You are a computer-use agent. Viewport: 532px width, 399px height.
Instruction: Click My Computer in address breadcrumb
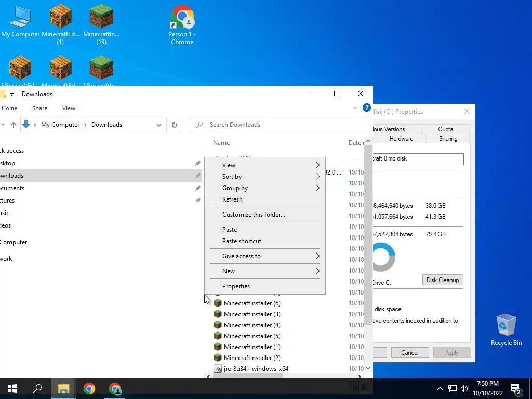60,125
